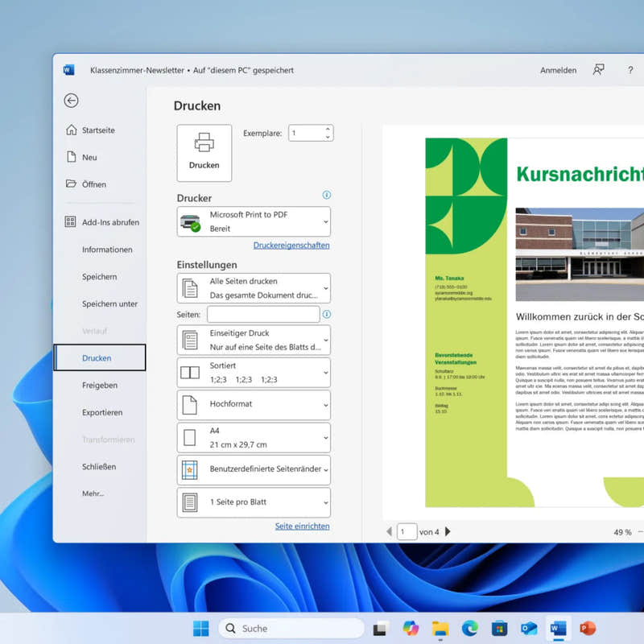Click the 49% zoom control
Screen dimensions: 644x644
(x=621, y=531)
